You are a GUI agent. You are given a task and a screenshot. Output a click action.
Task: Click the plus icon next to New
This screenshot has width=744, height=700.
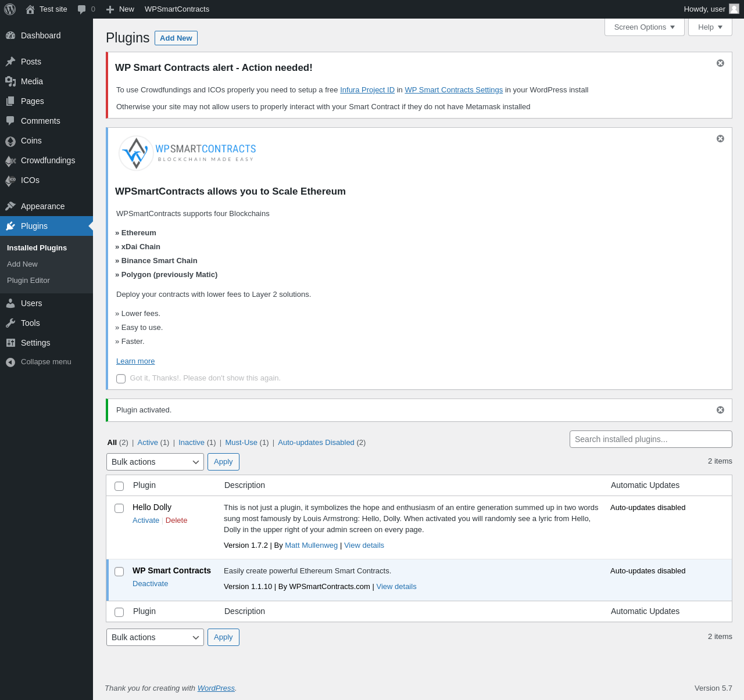pos(110,9)
